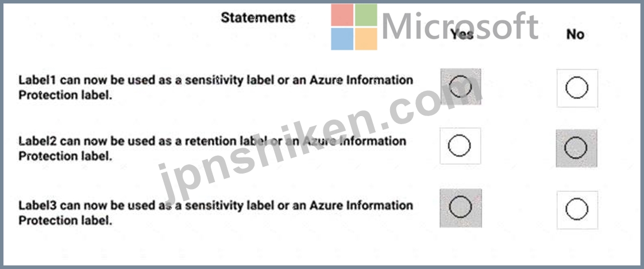This screenshot has width=644, height=269.
Task: Click the blue square of Microsoft logo
Action: click(x=342, y=39)
